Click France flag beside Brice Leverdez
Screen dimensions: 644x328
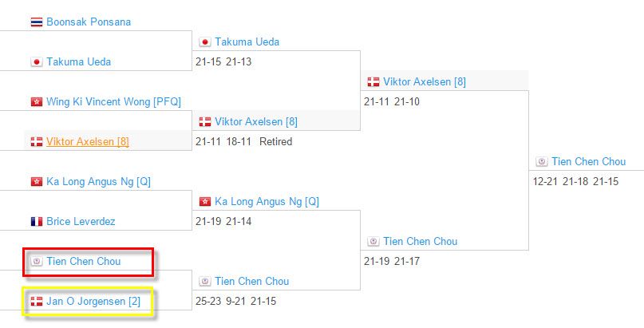pos(37,222)
